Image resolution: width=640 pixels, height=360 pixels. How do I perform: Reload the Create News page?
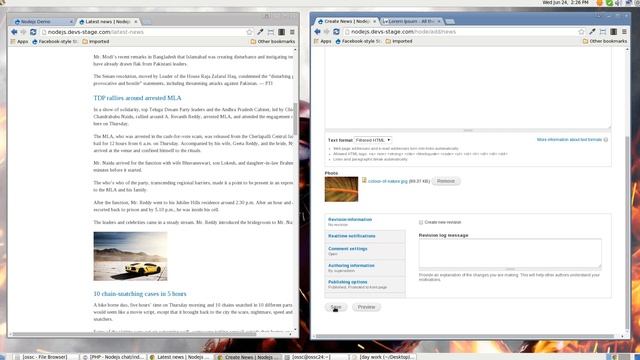(336, 31)
